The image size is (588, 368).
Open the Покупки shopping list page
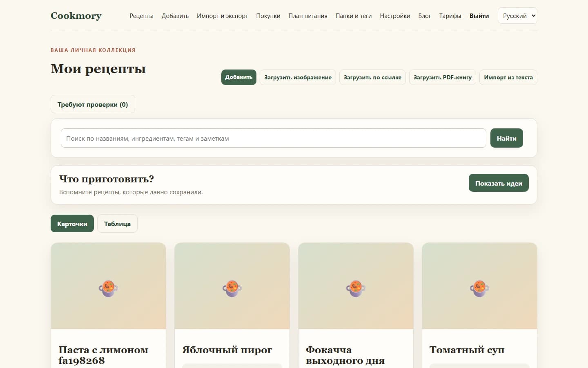click(x=268, y=16)
